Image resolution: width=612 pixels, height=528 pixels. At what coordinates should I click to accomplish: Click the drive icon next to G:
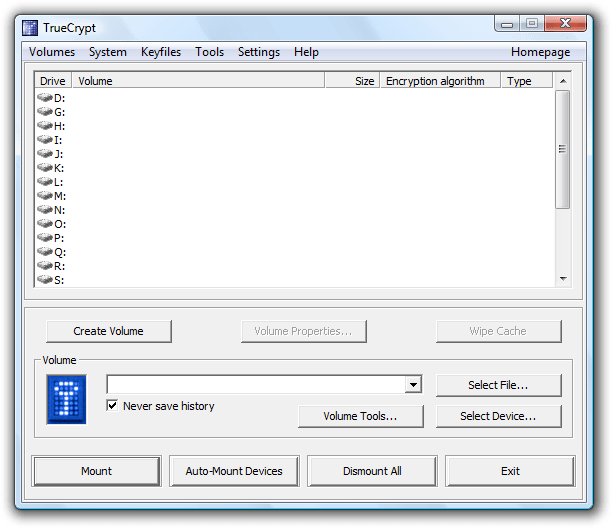[45, 112]
